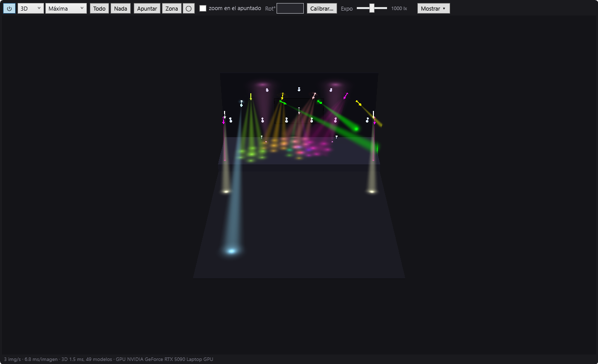The width and height of the screenshot is (598, 364).
Task: Focus the Rot° input field
Action: click(x=290, y=9)
